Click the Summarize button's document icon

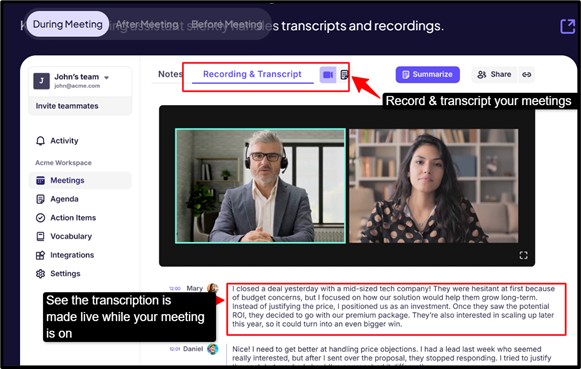406,74
